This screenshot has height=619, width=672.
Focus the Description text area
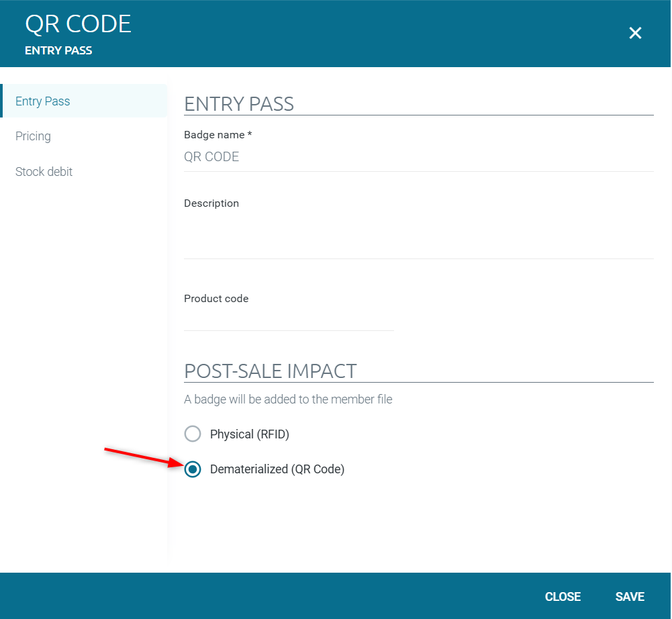[418, 235]
